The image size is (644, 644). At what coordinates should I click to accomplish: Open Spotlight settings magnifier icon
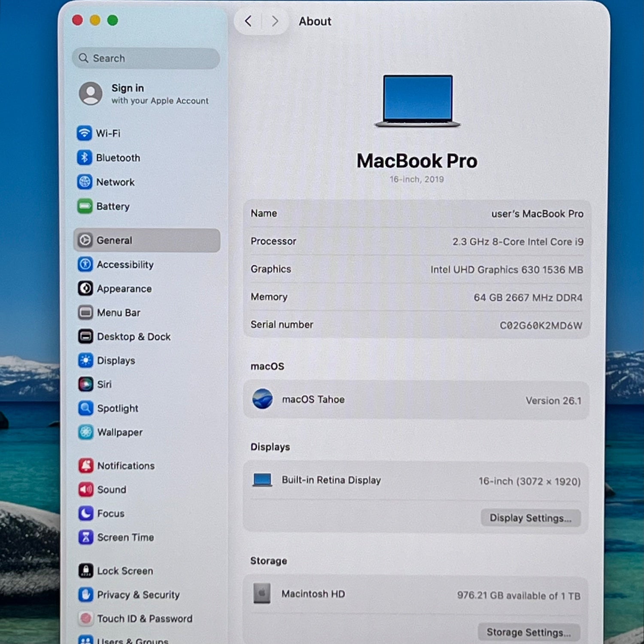coord(85,408)
